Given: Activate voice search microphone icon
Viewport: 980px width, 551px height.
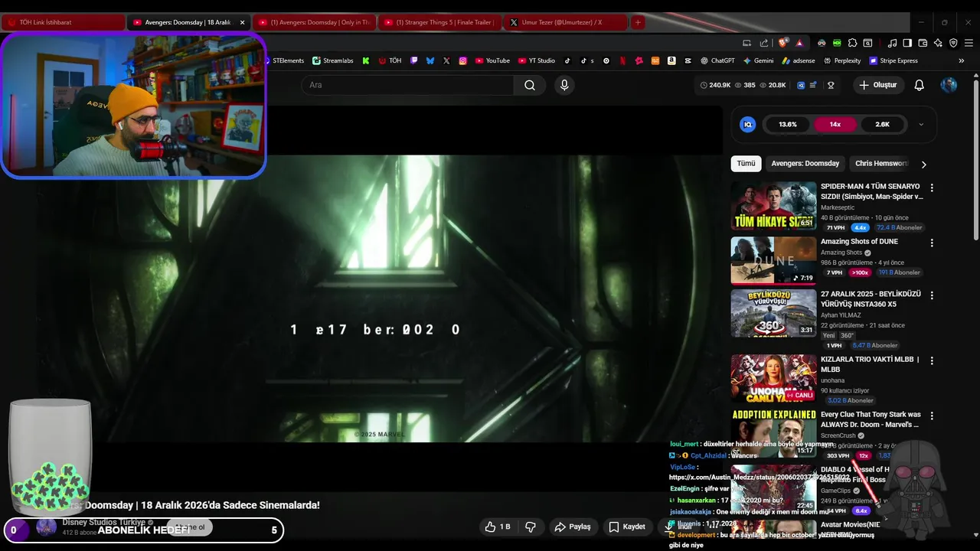Looking at the screenshot, I should [564, 85].
